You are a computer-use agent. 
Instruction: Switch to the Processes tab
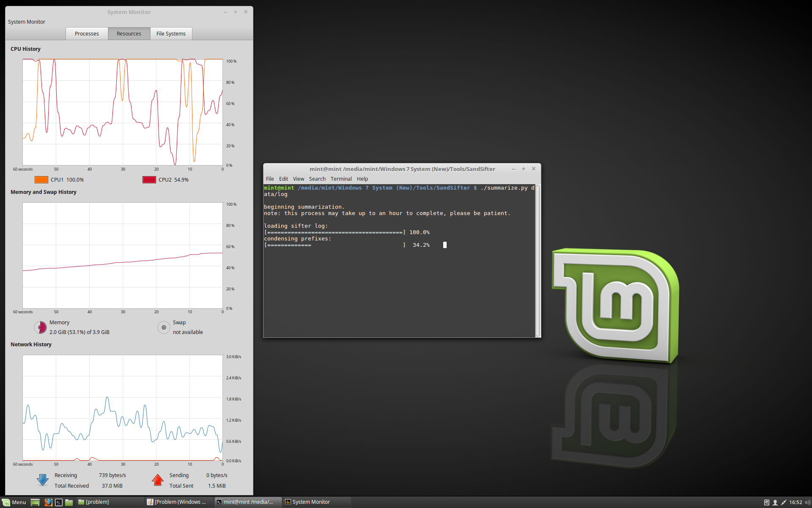click(x=87, y=34)
